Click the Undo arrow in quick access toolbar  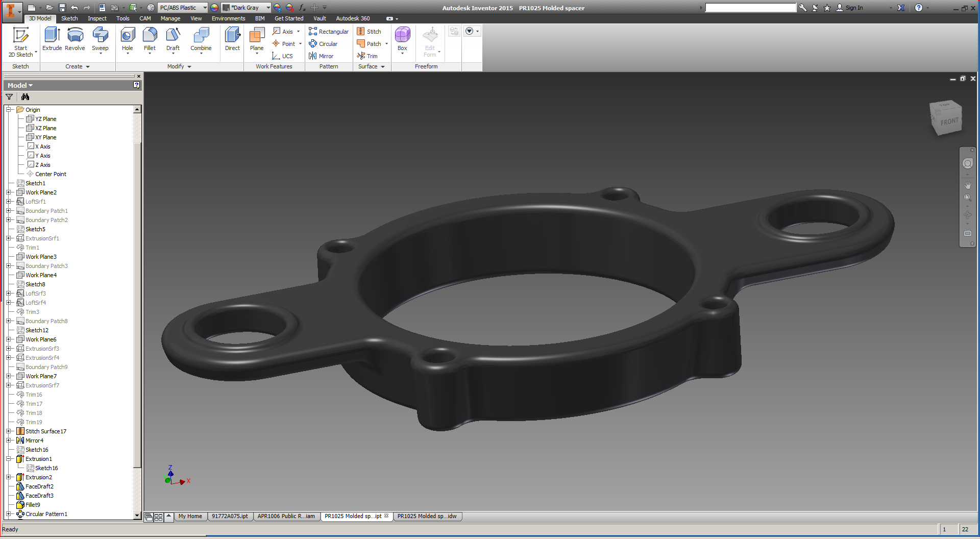click(75, 8)
